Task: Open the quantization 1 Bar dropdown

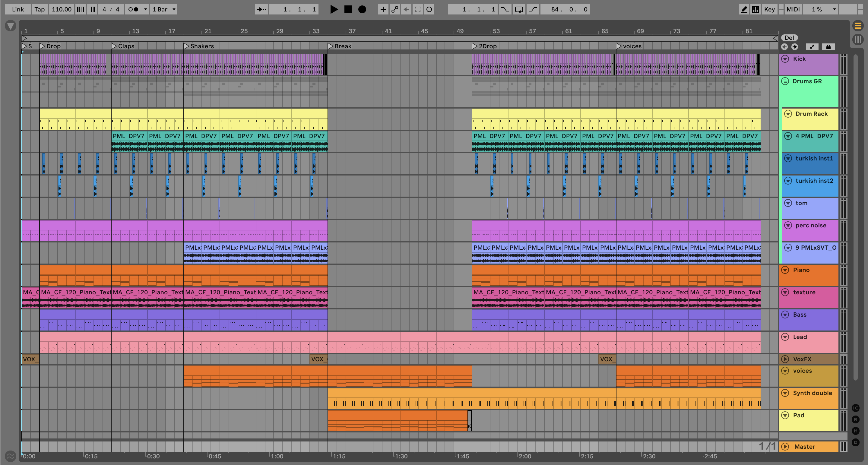Action: [x=164, y=9]
